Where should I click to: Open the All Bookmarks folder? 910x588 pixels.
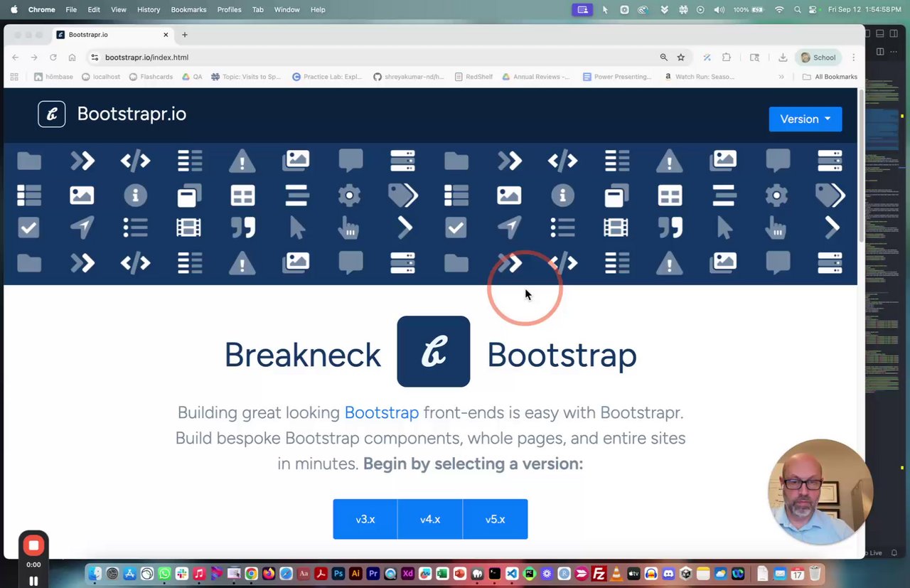(830, 77)
